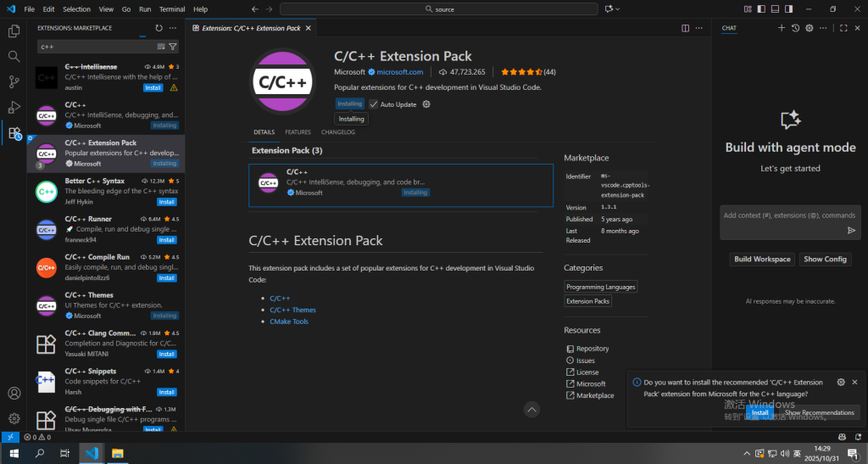Show chat history clock icon
The width and height of the screenshot is (868, 464).
[x=795, y=28]
